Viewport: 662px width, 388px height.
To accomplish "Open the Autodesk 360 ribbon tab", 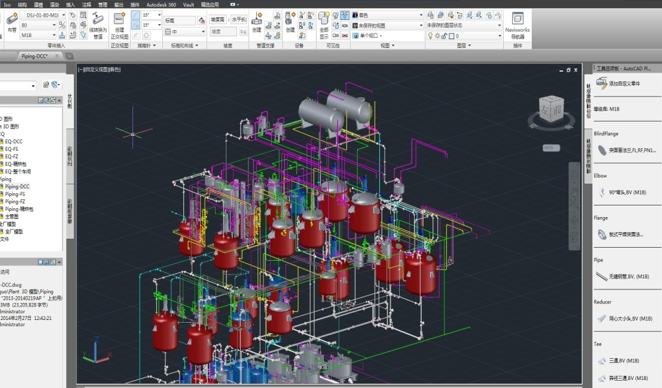I will (161, 5).
